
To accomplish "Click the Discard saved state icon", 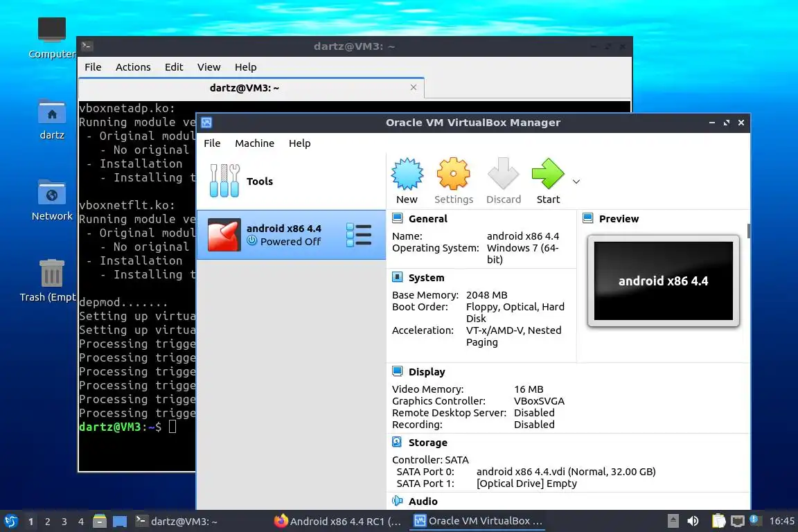I will [x=503, y=174].
